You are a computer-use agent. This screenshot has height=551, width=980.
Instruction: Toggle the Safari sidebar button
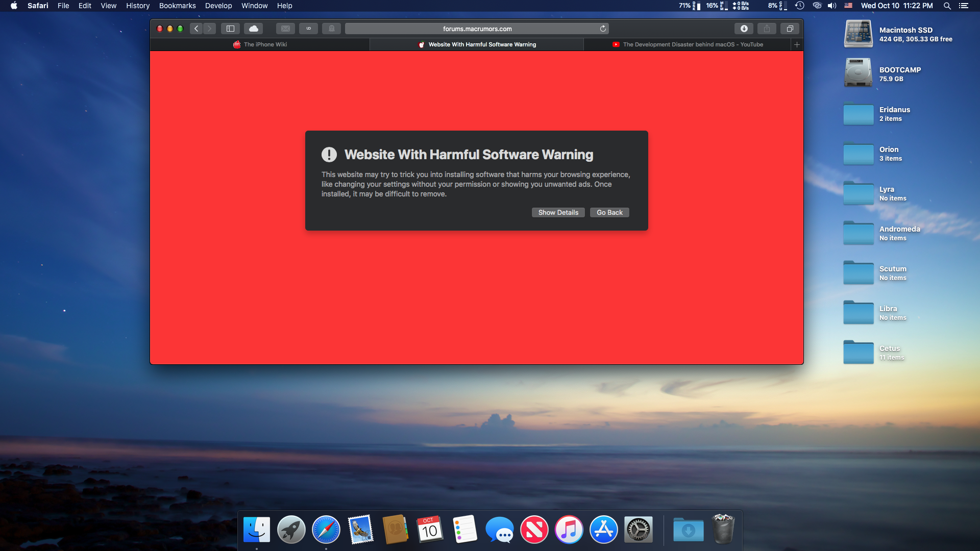[230, 29]
